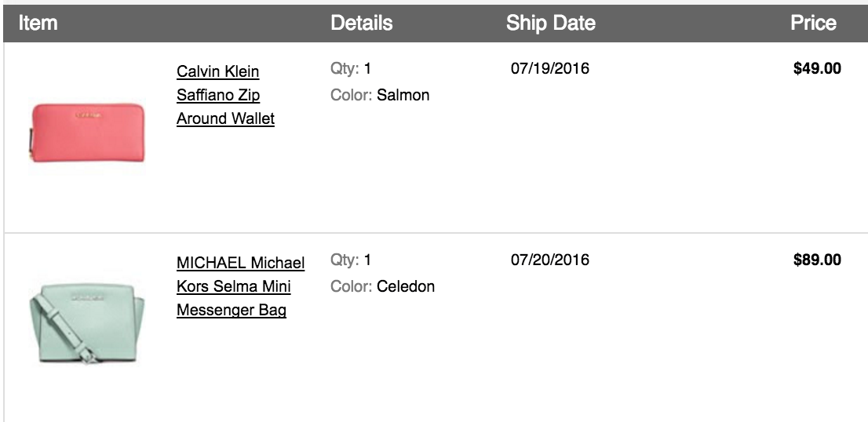Click the 07/20/2016 ship date
The height and width of the screenshot is (422, 868).
(549, 260)
